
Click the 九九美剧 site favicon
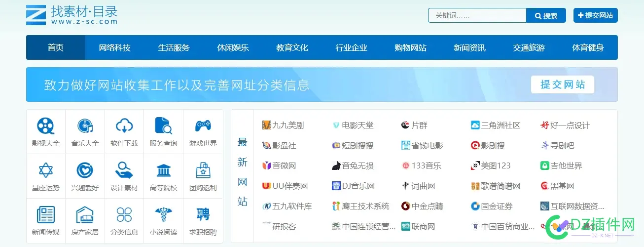pyautogui.click(x=267, y=125)
